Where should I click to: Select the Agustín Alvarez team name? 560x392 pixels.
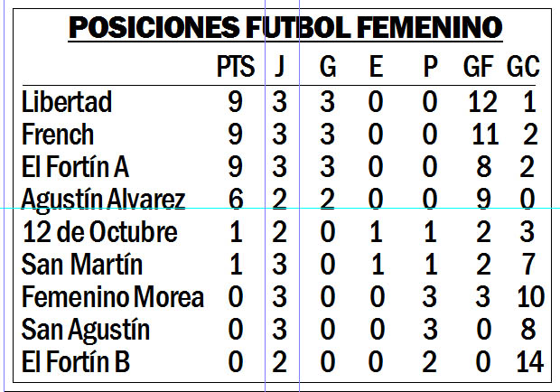[103, 200]
